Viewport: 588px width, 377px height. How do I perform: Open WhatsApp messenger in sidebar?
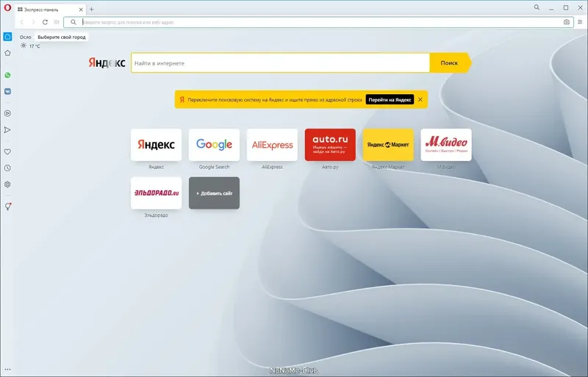7,75
